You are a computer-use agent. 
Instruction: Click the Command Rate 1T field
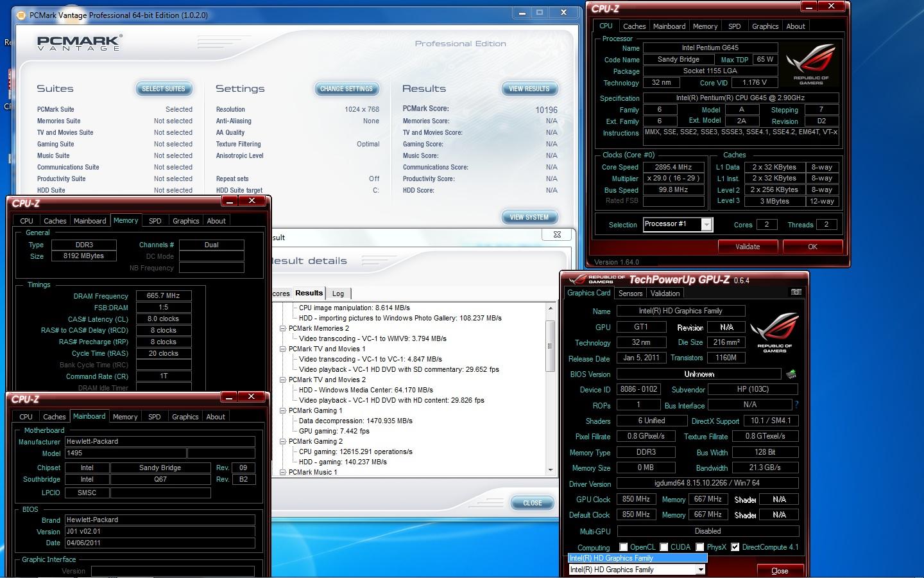tap(163, 376)
